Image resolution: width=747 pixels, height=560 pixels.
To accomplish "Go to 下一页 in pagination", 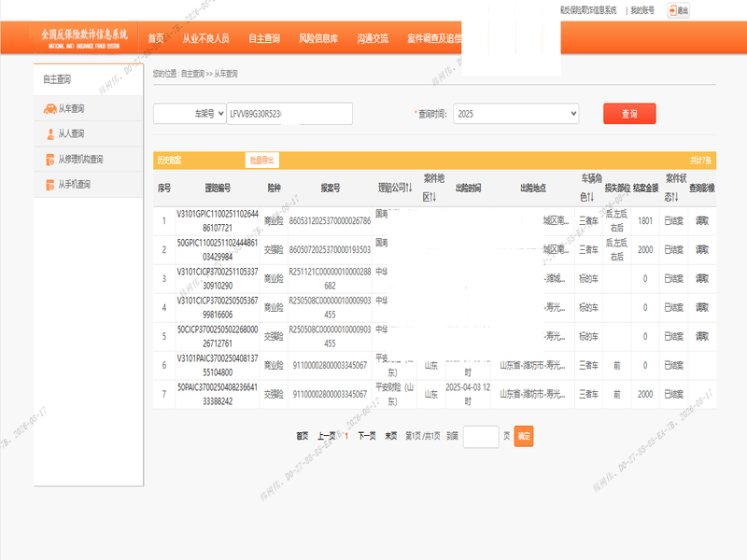I will (366, 436).
